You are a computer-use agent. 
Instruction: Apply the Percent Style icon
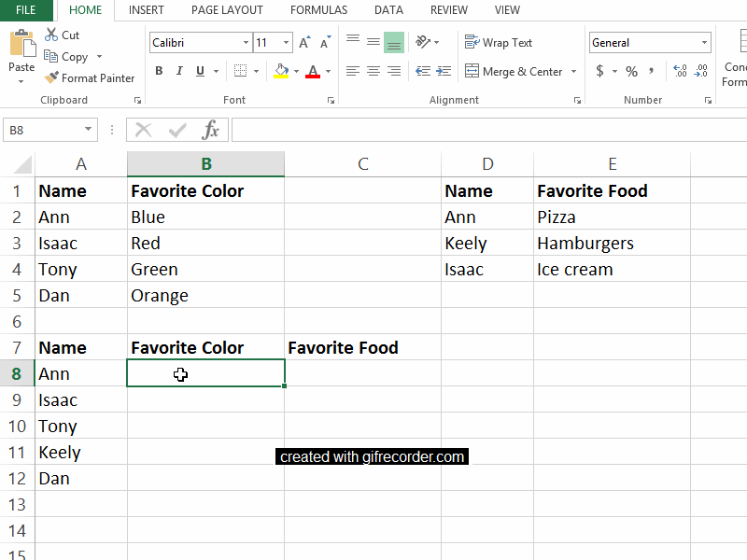click(631, 71)
